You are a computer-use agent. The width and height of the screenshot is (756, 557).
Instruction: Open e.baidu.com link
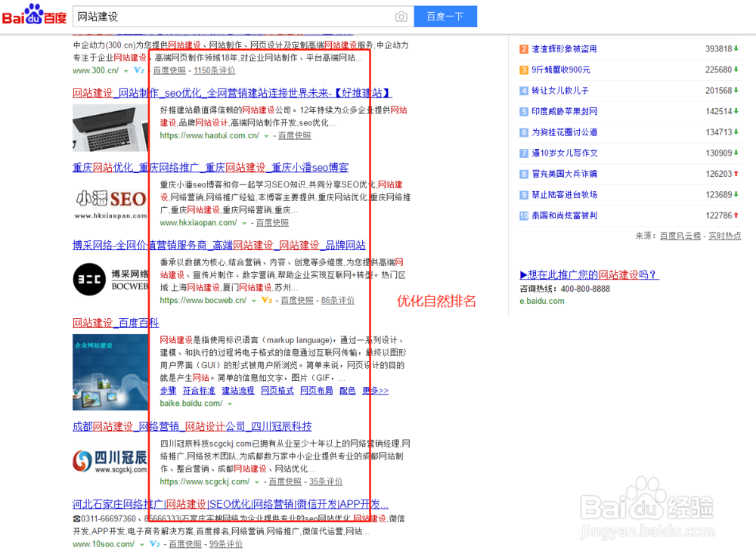(542, 301)
